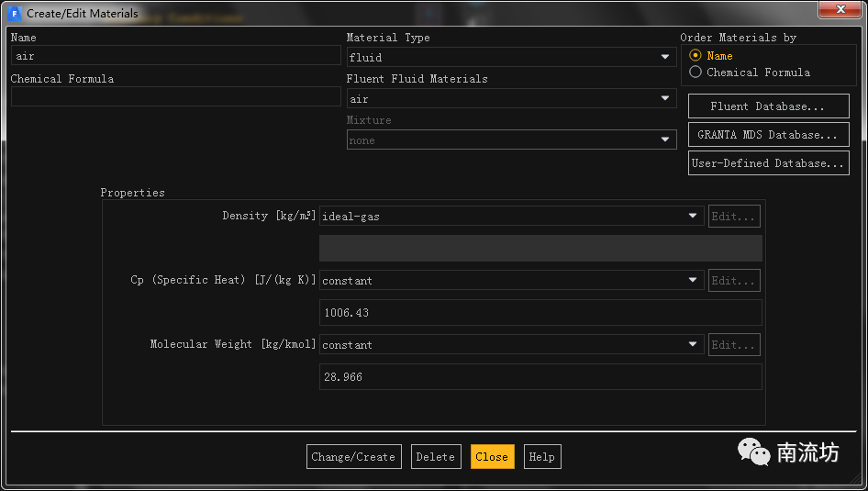868x491 pixels.
Task: Click the Cp value field 1006.43
Action: (540, 312)
